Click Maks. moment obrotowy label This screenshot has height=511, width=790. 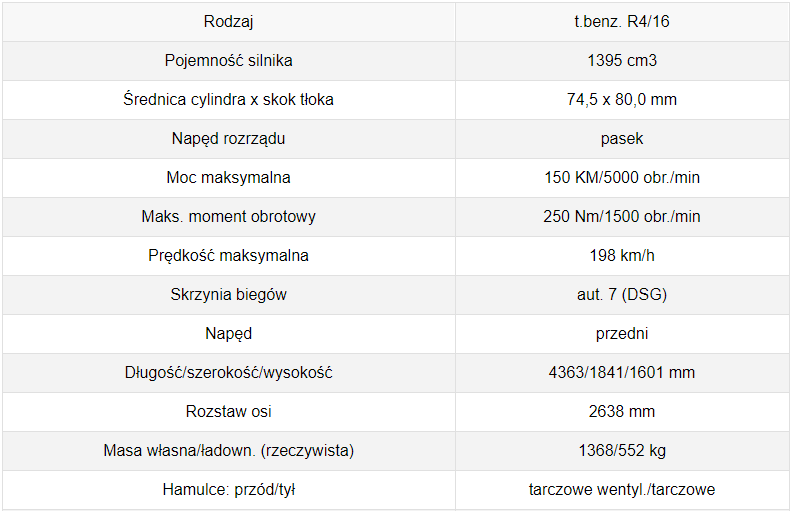click(228, 216)
